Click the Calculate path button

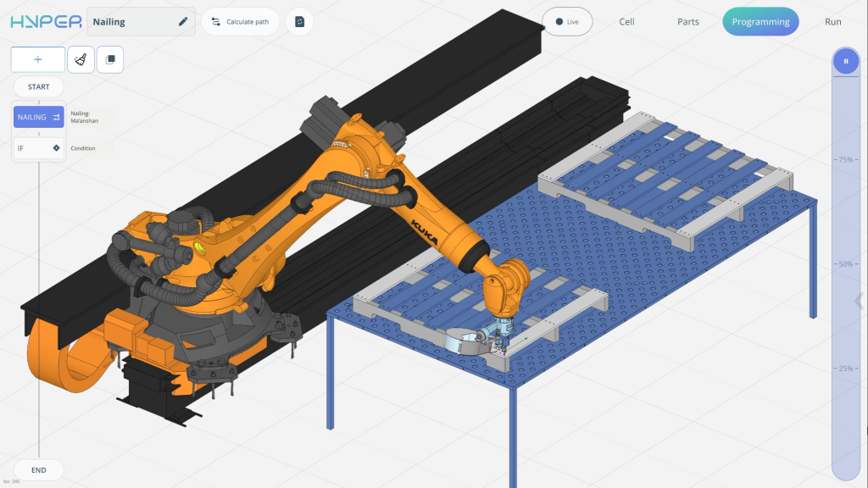(x=241, y=22)
